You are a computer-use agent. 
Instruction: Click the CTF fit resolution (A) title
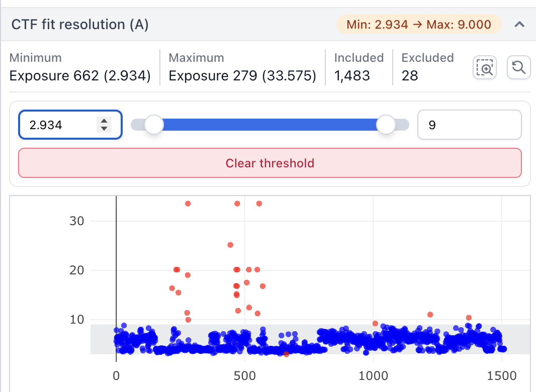click(x=80, y=24)
